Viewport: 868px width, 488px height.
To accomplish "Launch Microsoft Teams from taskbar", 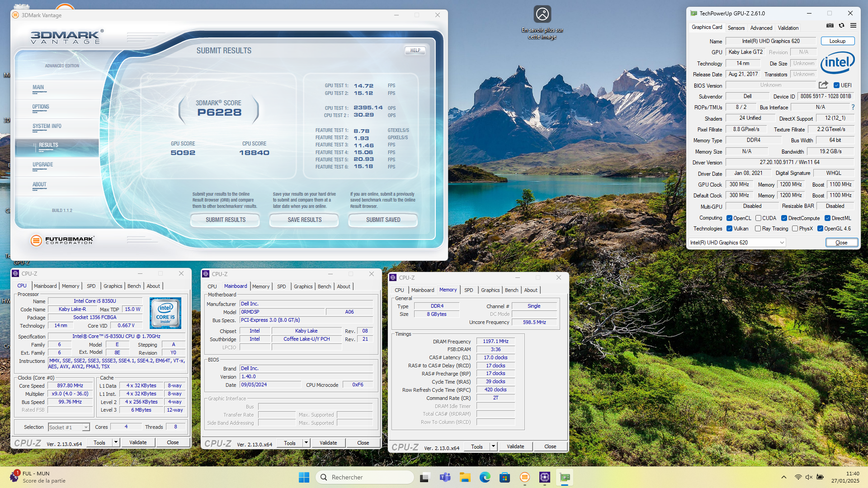I will (445, 477).
